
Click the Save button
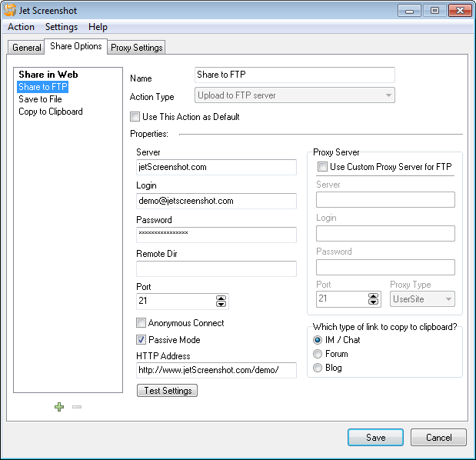click(x=375, y=438)
